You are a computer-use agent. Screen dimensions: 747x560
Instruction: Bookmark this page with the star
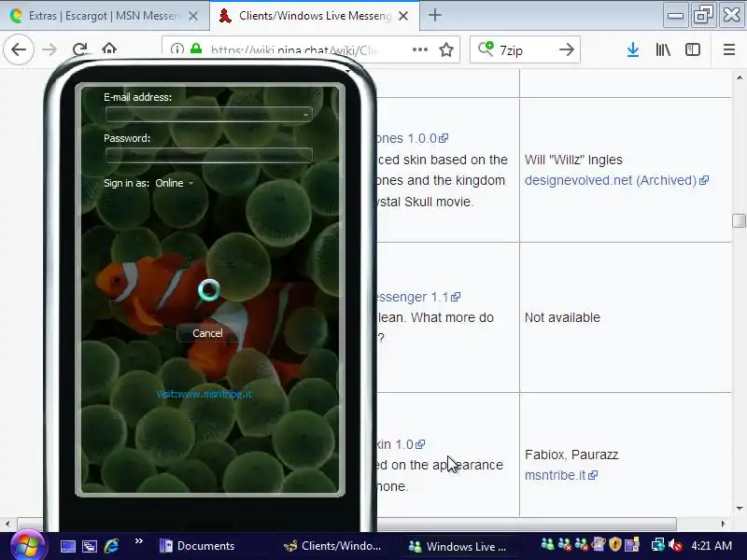pos(446,49)
